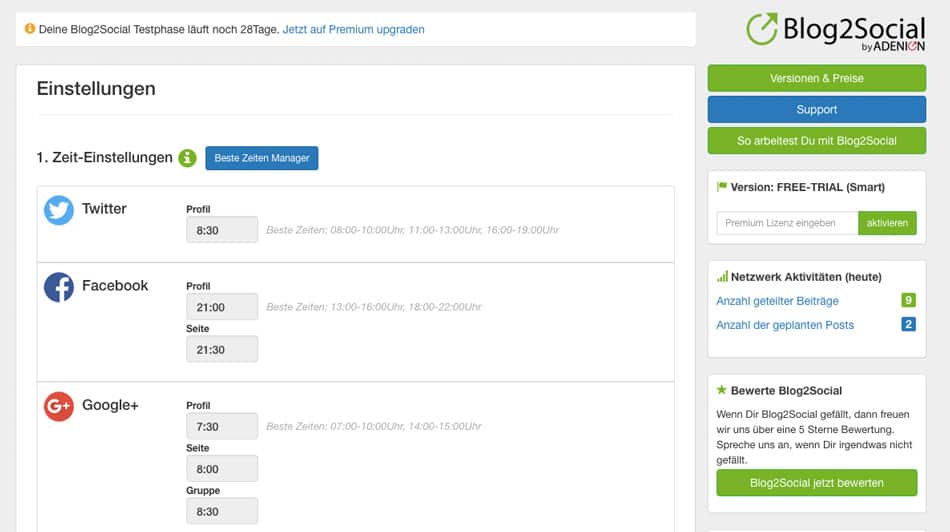Click the Seite label under Facebook
The width and height of the screenshot is (950, 532).
pyautogui.click(x=198, y=328)
